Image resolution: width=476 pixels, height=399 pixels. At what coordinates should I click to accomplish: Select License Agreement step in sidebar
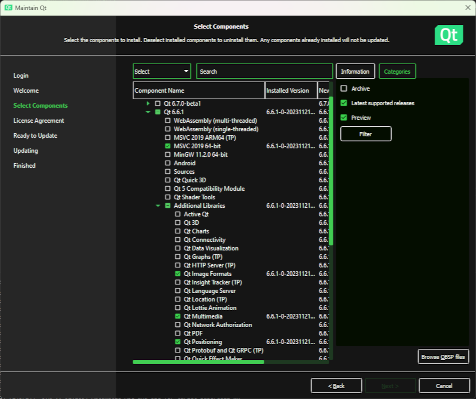click(39, 121)
